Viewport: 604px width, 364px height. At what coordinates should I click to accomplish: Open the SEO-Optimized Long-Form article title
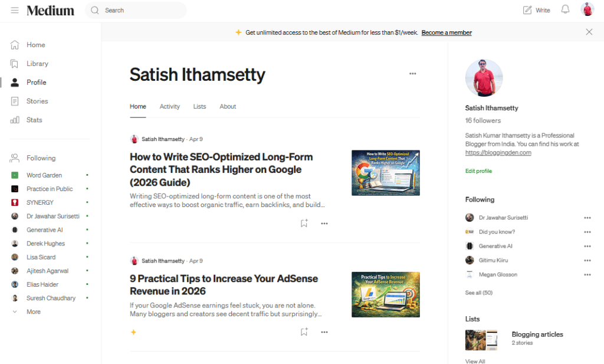pos(221,169)
